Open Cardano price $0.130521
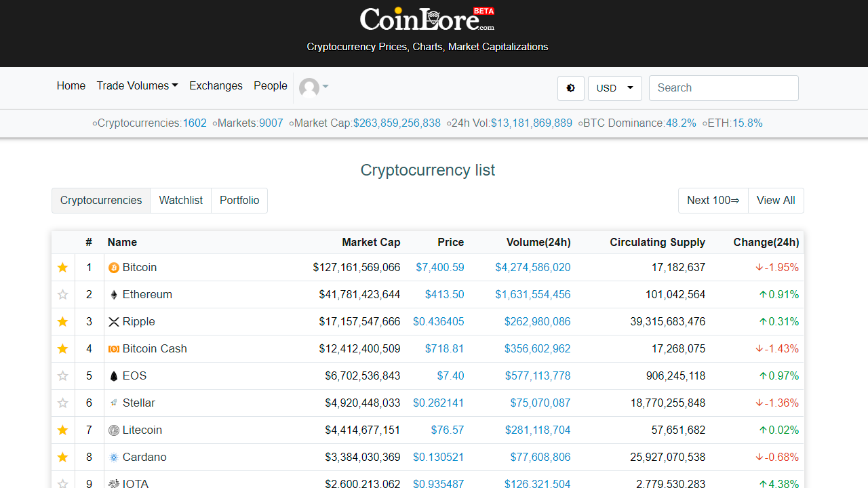Viewport: 868px width, 488px height. (439, 457)
